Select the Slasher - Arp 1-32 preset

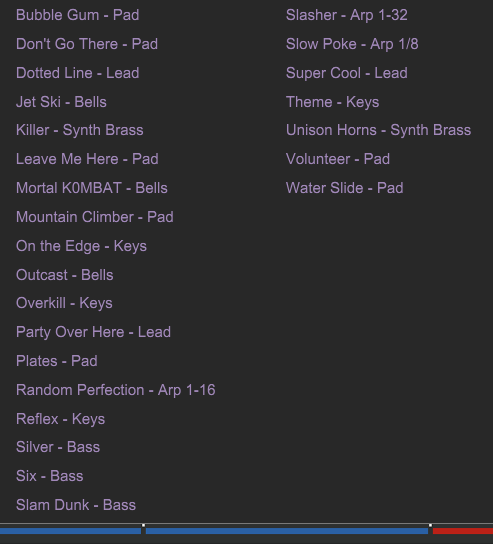click(347, 15)
